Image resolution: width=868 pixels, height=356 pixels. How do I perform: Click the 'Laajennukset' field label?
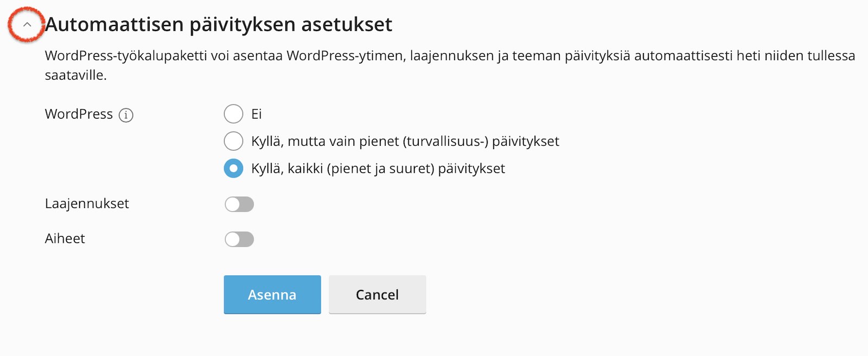point(87,204)
